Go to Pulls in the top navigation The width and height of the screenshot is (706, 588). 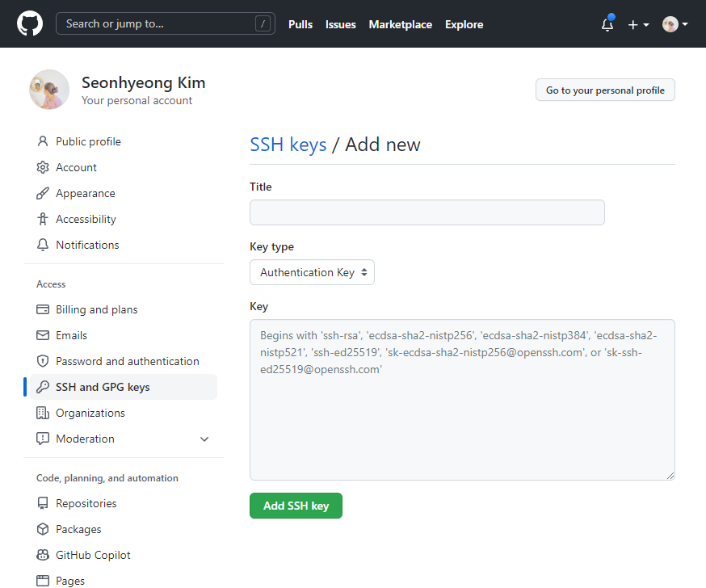point(300,24)
